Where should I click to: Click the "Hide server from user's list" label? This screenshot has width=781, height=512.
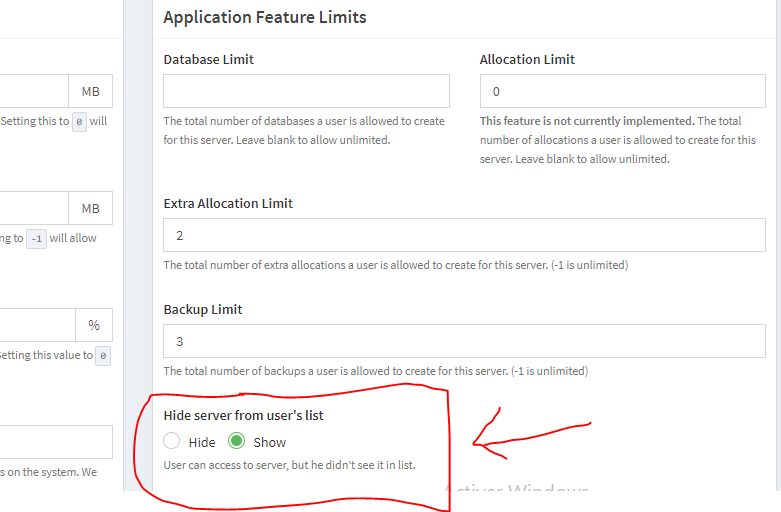coord(243,415)
